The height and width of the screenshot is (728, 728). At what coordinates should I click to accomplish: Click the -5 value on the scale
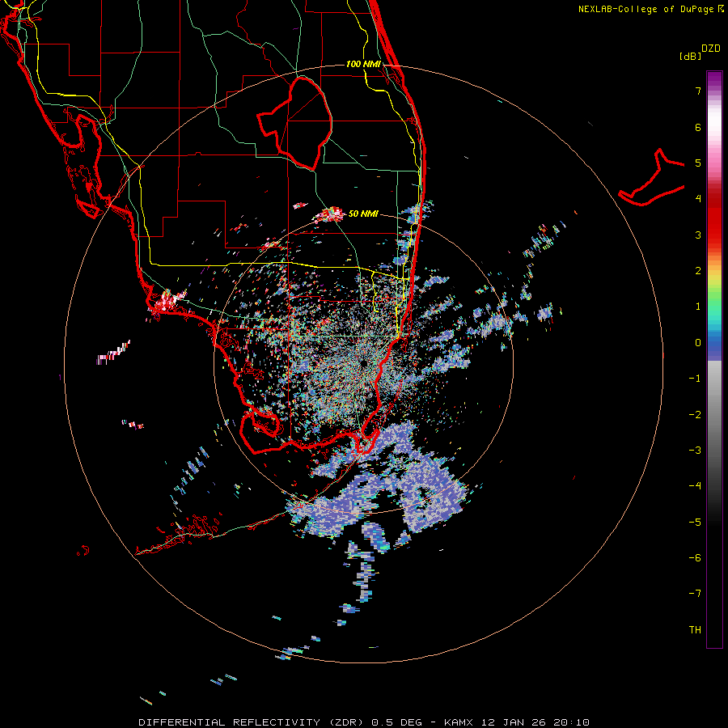click(695, 523)
